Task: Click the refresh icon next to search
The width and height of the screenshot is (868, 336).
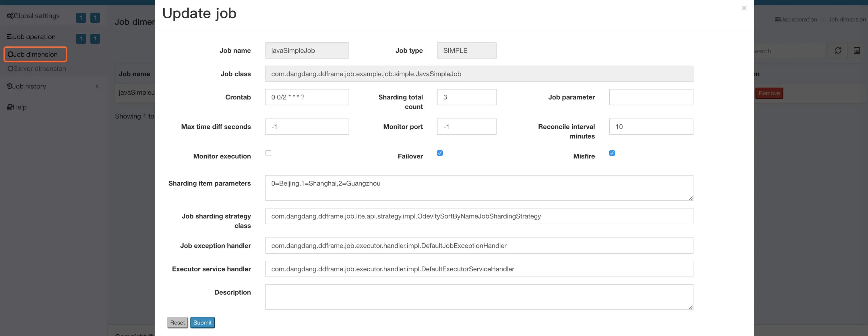Action: pos(838,51)
